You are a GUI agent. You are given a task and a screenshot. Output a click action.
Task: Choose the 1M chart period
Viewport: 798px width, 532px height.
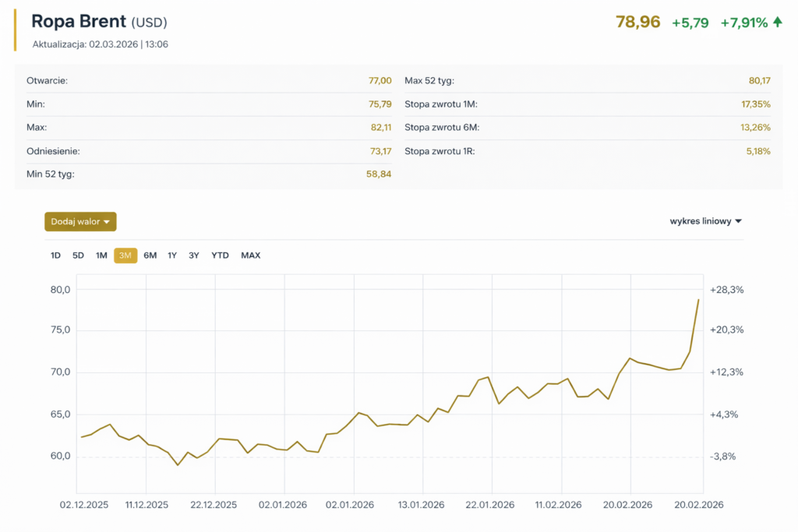pos(101,255)
